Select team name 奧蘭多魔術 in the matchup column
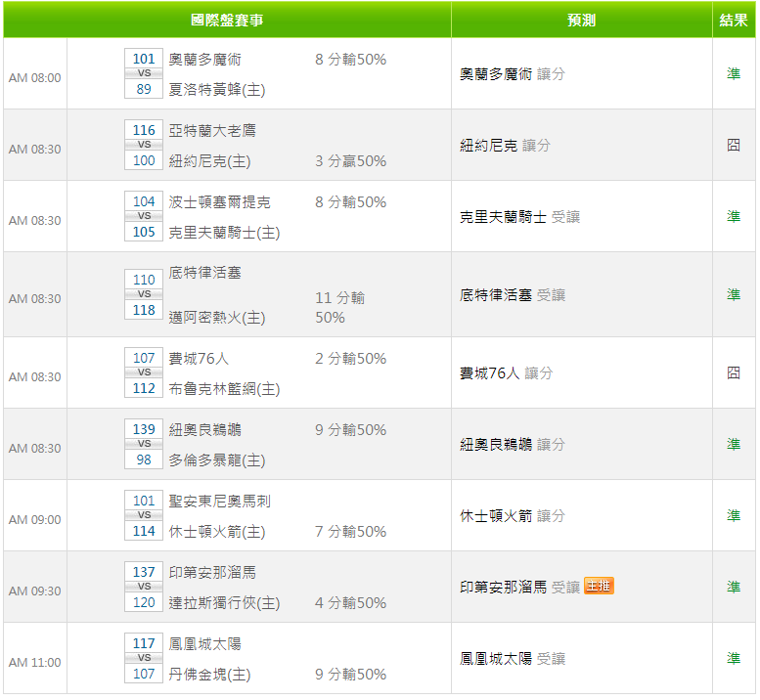Viewport: 760px width, 700px height. (x=204, y=60)
